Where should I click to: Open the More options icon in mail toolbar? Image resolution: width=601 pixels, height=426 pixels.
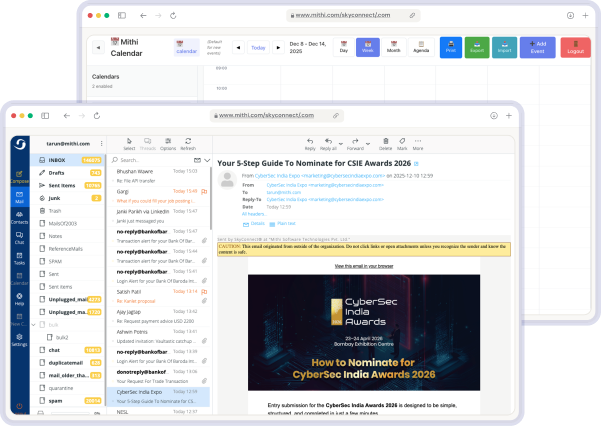pyautogui.click(x=420, y=141)
